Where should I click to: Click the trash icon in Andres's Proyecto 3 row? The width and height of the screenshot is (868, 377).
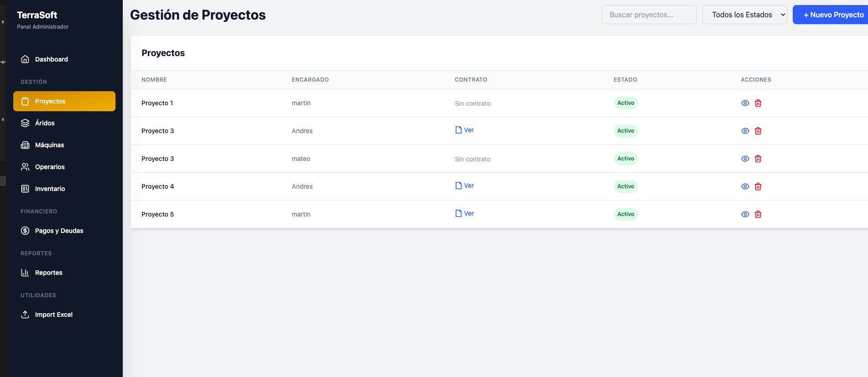[x=758, y=131]
